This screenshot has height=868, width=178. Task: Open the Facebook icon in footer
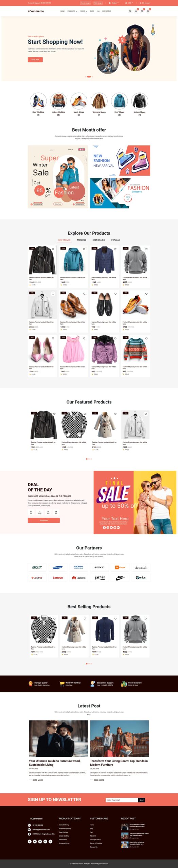click(30, 842)
